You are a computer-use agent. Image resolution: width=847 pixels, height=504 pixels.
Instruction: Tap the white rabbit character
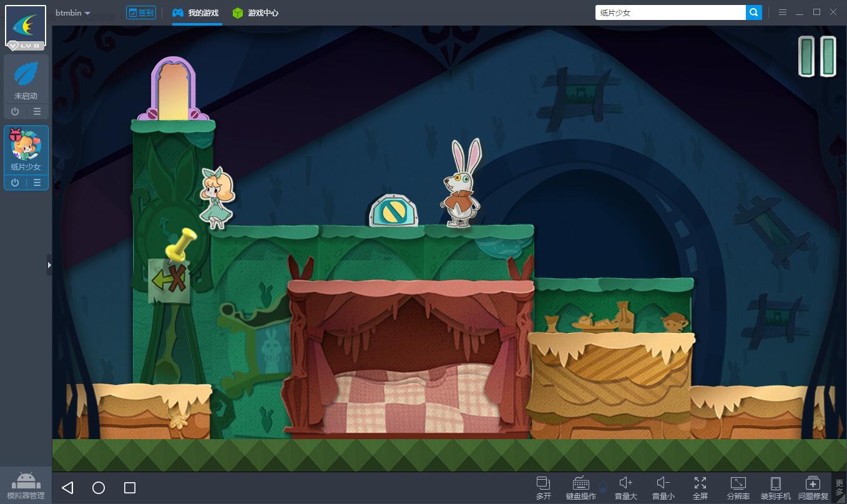(x=461, y=182)
